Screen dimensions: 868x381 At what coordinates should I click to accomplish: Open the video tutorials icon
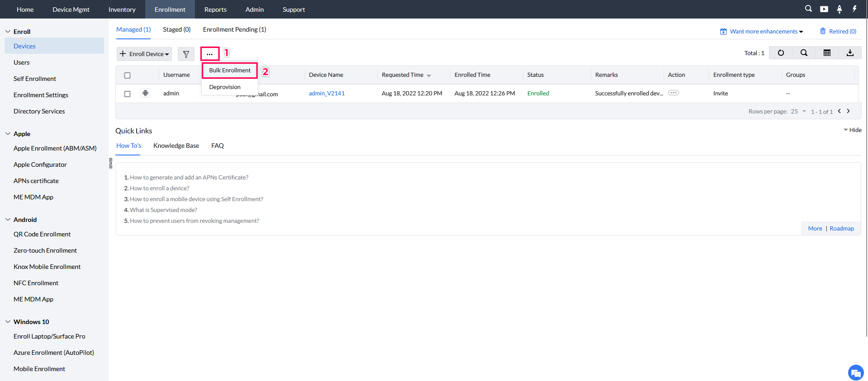824,9
